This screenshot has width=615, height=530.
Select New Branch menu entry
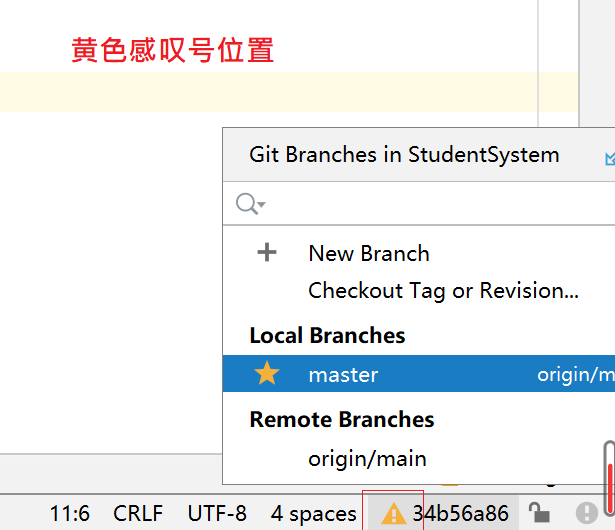[369, 254]
